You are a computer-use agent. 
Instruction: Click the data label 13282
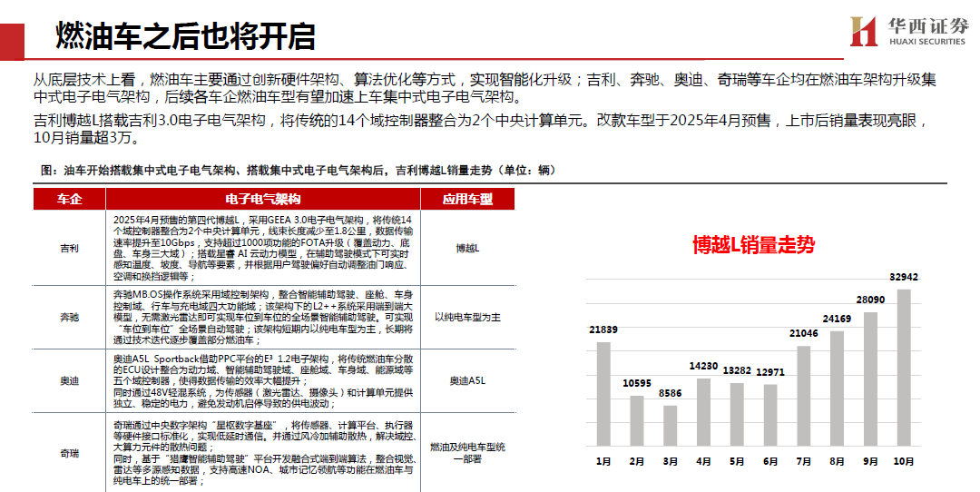[737, 370]
